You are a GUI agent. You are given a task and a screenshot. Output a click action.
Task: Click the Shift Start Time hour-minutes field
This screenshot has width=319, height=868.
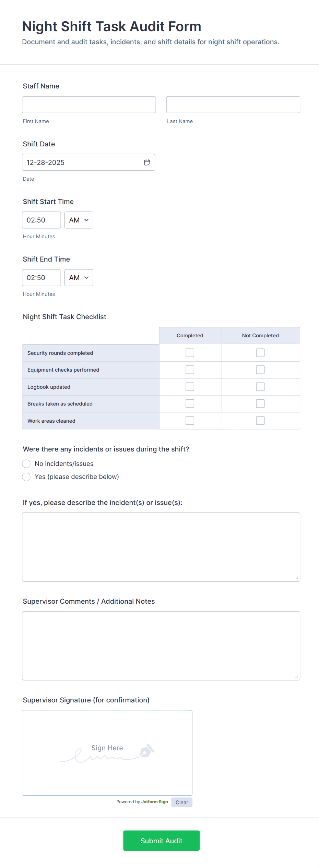41,220
